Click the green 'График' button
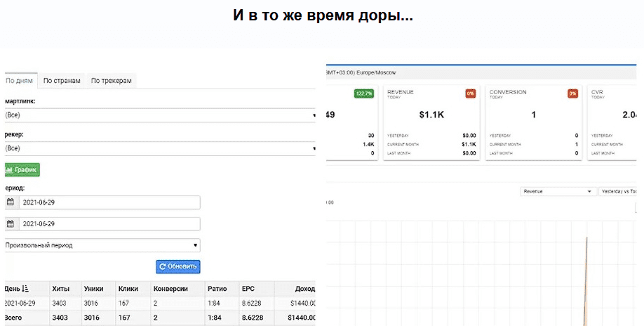This screenshot has height=326, width=644. point(22,169)
